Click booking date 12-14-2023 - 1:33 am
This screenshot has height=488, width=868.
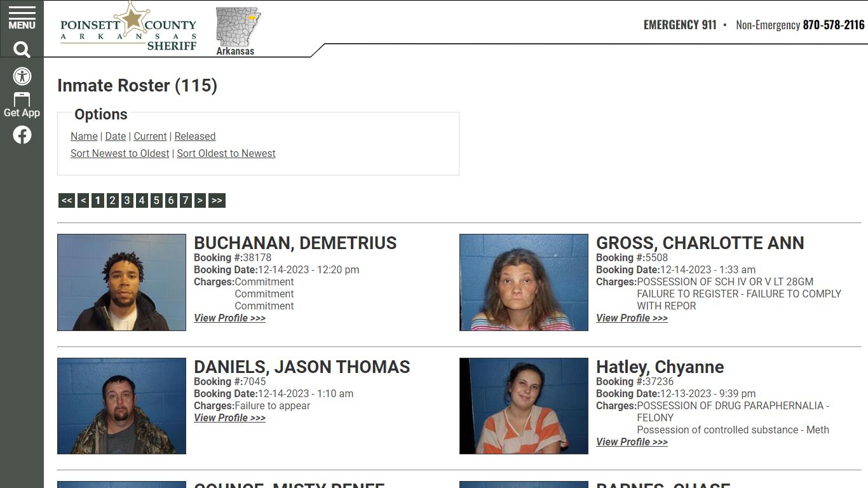pyautogui.click(x=708, y=269)
